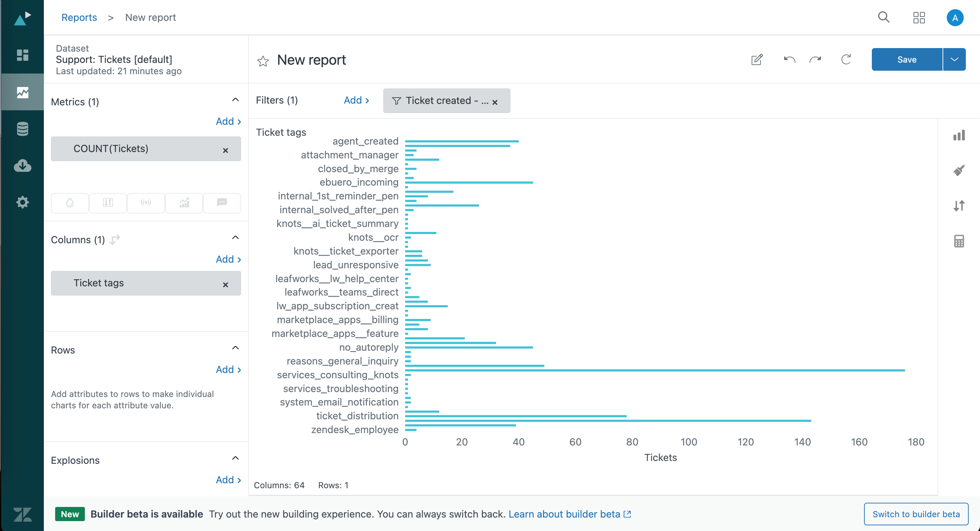Star the New report as favorite

(x=263, y=61)
